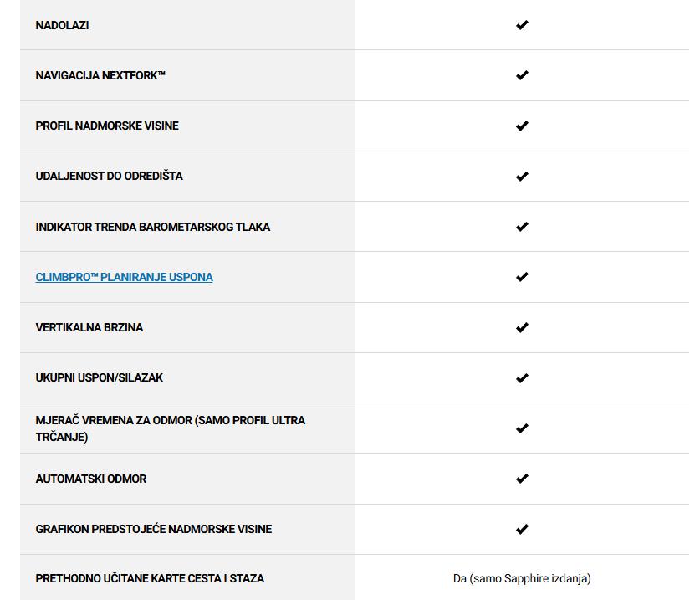Screen dimensions: 700x600
Task: Click the Vertikalna brzina row label
Action: pos(89,327)
